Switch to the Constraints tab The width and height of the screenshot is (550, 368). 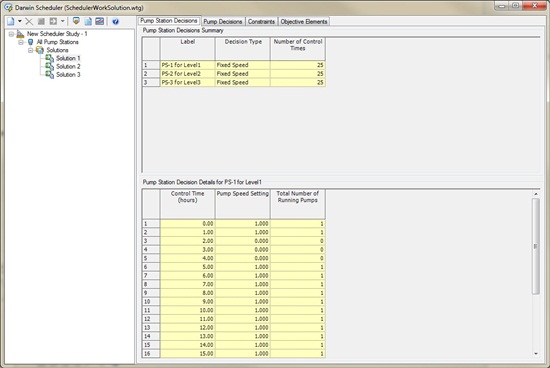261,22
